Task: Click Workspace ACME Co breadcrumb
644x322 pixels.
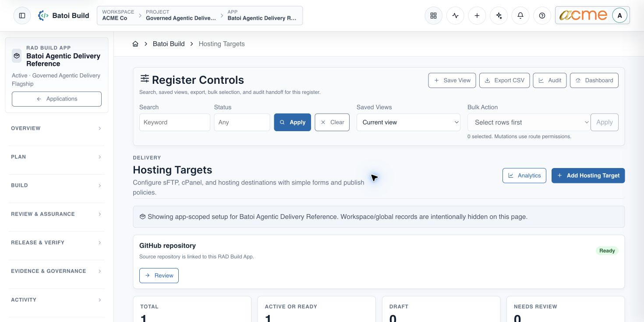Action: (118, 15)
